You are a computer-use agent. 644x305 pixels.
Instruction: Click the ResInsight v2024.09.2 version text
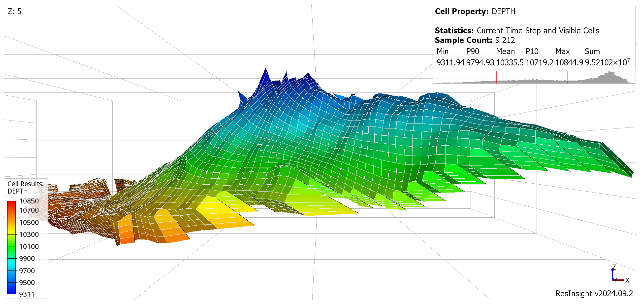click(x=594, y=293)
